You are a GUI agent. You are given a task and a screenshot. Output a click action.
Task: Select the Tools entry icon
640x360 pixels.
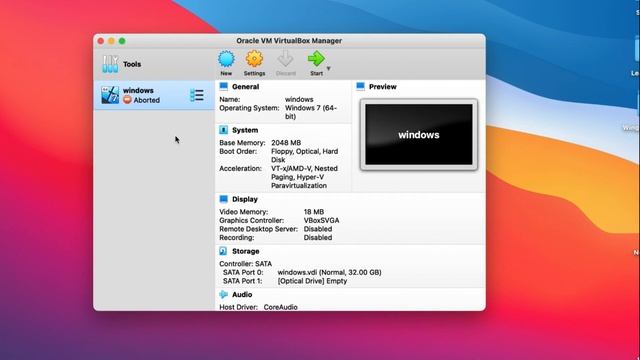point(110,64)
